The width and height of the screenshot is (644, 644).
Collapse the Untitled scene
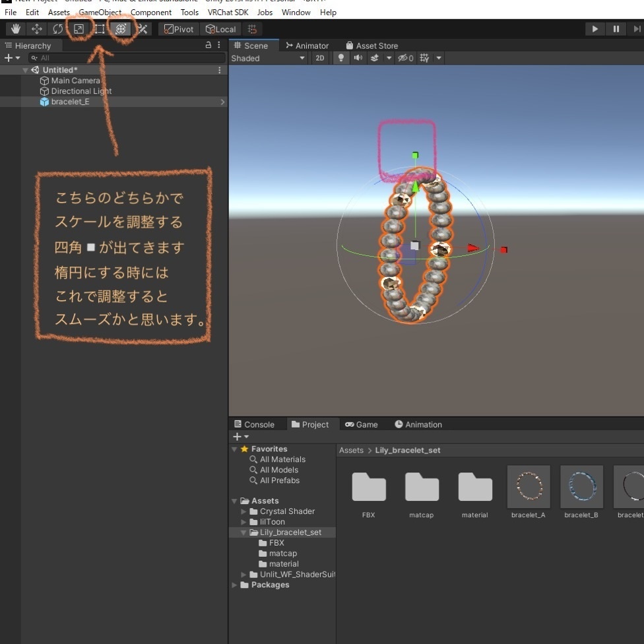(x=25, y=70)
